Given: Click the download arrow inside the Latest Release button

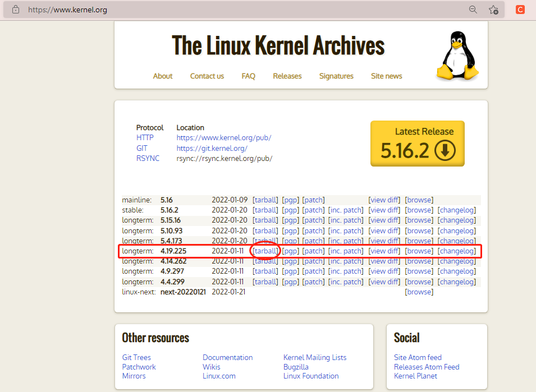Looking at the screenshot, I should (x=445, y=151).
